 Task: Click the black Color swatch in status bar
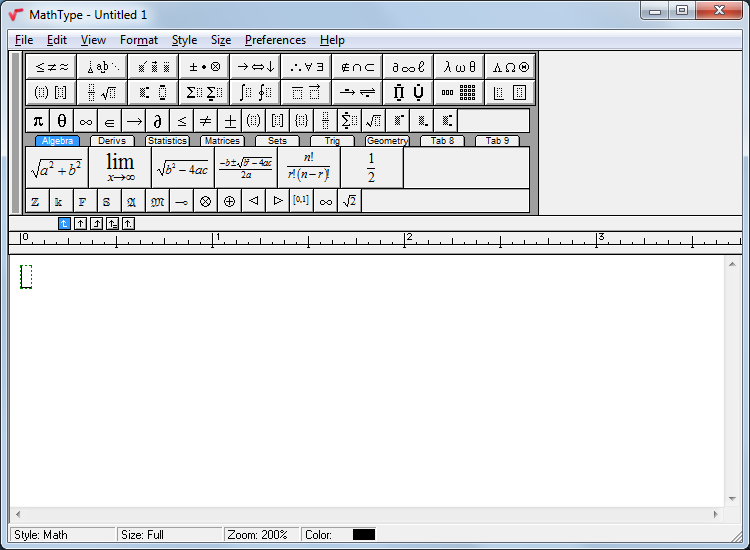[x=364, y=535]
